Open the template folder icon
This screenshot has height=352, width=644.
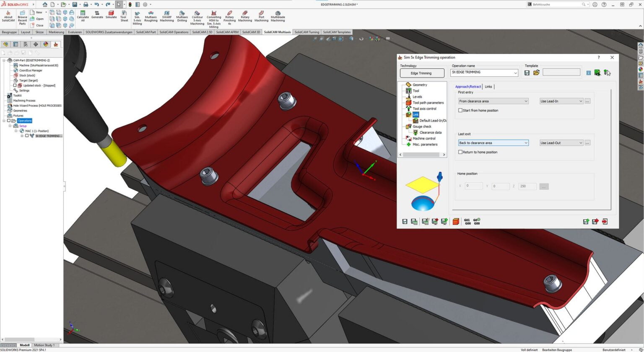pyautogui.click(x=537, y=72)
